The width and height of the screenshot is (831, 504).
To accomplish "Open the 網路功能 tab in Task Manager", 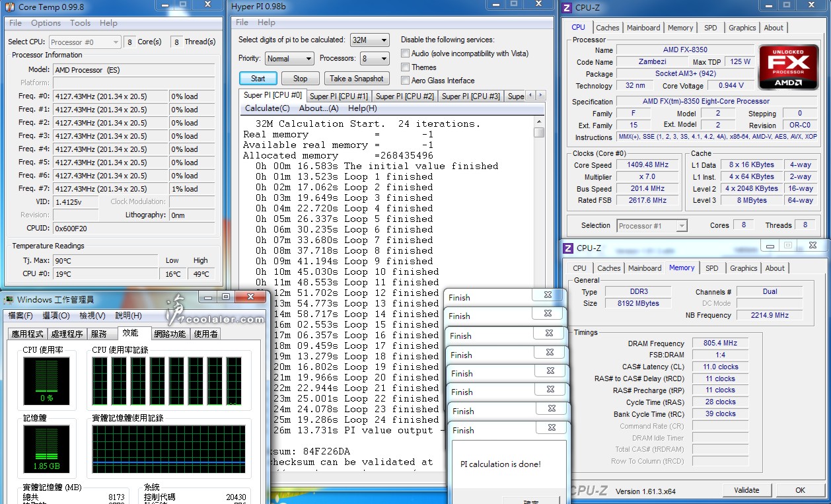I will click(x=170, y=334).
